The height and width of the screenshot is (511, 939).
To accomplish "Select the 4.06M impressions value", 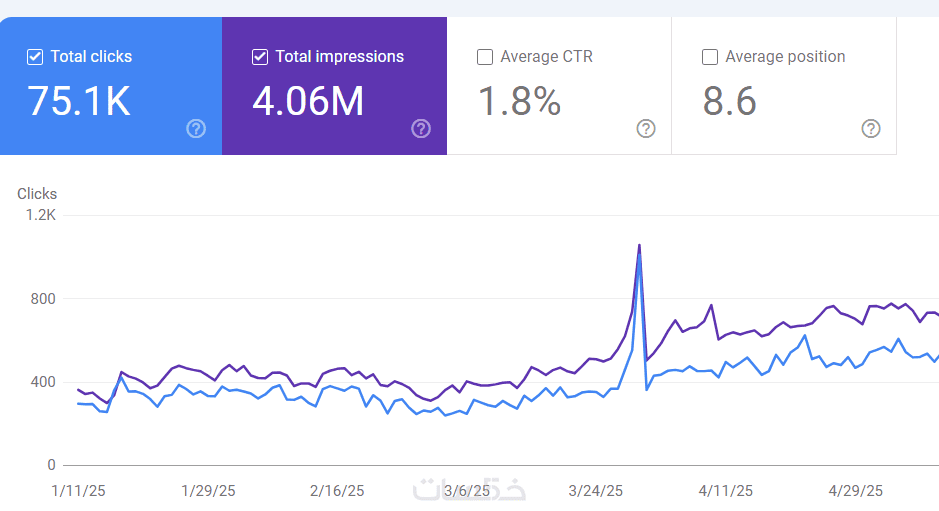I will coord(308,101).
